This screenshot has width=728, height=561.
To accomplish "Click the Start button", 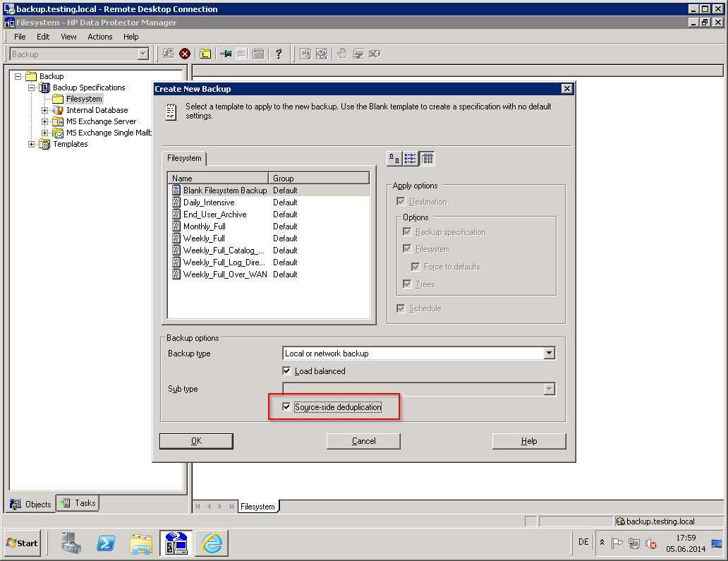I will coord(23,543).
